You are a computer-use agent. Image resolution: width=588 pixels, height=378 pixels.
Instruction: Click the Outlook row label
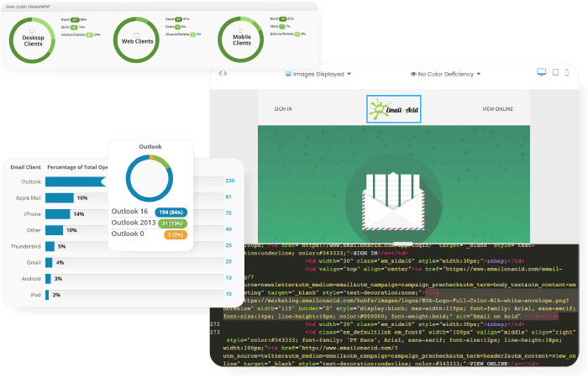31,182
